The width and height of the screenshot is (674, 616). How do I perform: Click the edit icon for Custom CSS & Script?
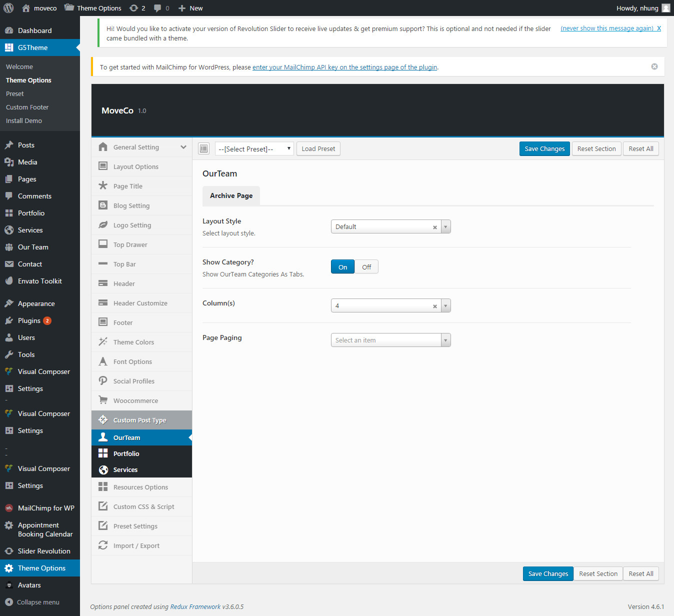pos(103,506)
